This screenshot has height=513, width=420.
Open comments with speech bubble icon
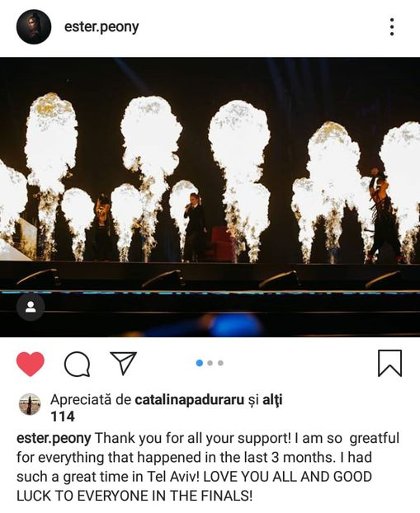[x=77, y=364]
